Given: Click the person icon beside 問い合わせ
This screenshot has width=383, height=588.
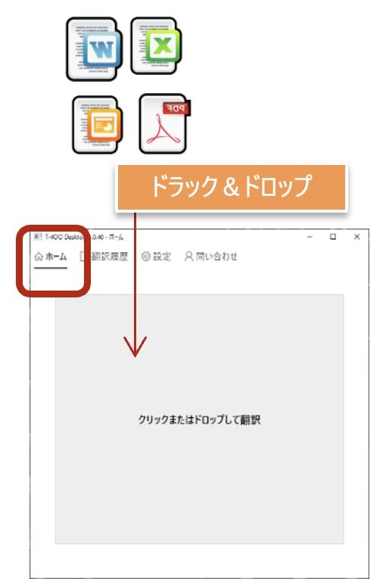Looking at the screenshot, I should click(x=188, y=257).
